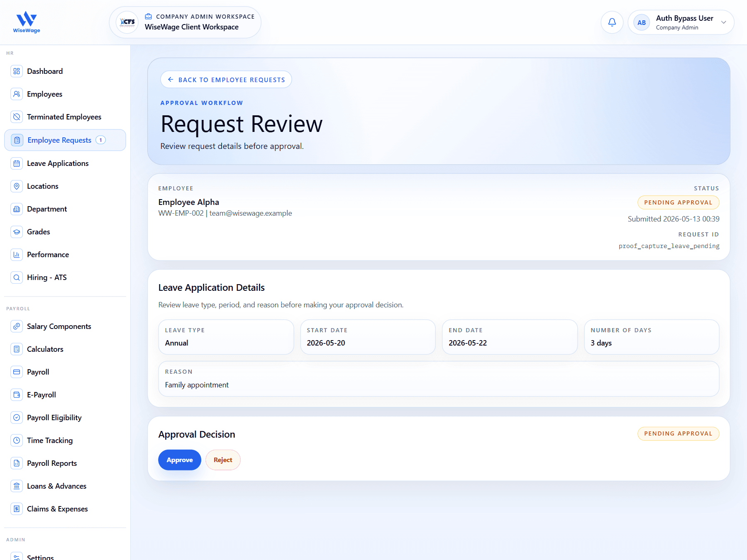Open Grades menu item
The height and width of the screenshot is (560, 747).
point(65,232)
